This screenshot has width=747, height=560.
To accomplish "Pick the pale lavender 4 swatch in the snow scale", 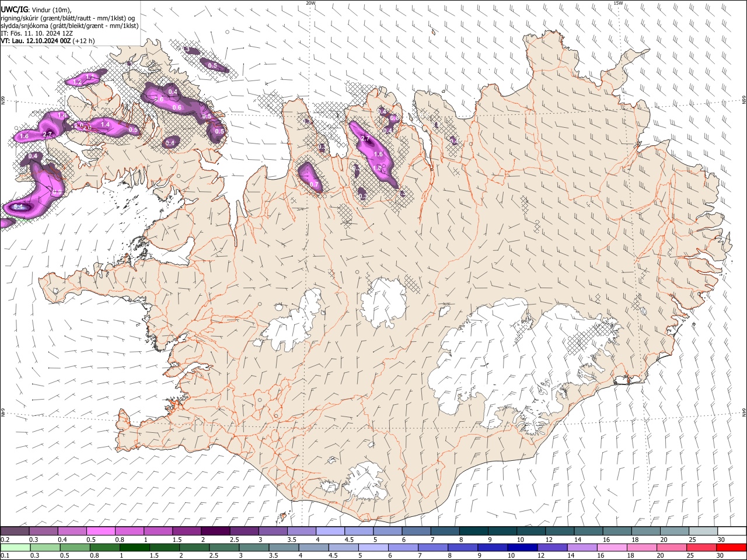I will [x=330, y=531].
